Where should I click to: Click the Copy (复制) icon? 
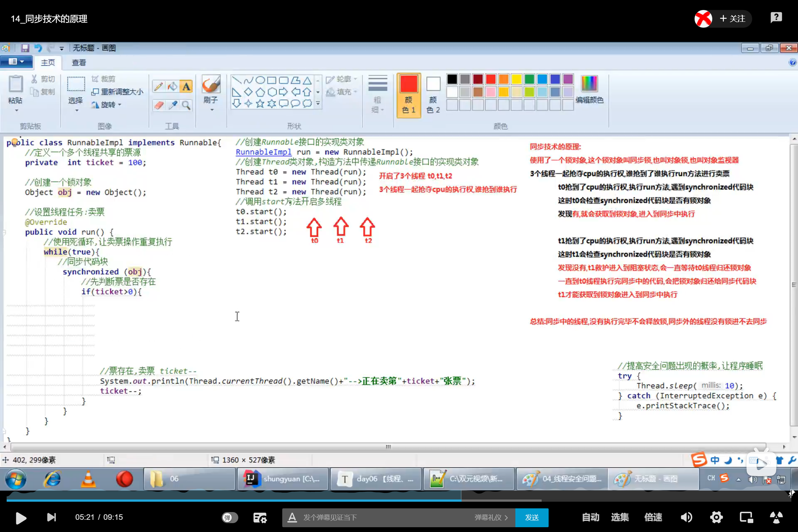click(x=34, y=92)
